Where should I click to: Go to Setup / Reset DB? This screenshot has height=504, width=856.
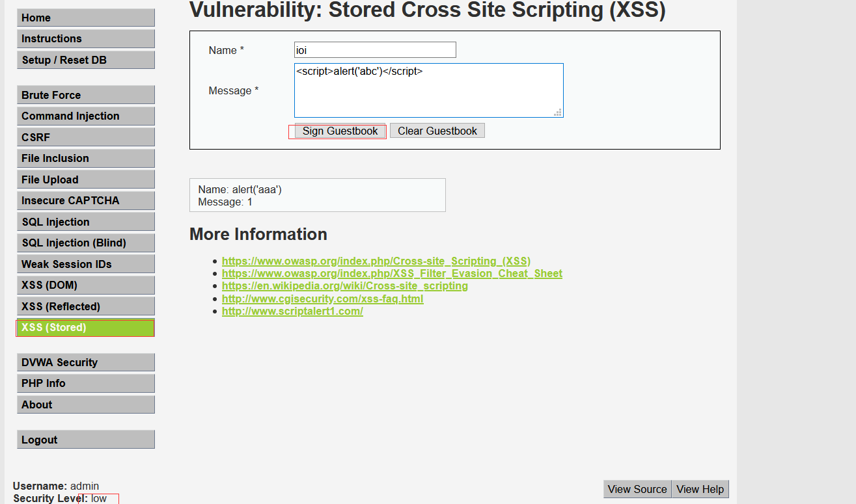86,60
